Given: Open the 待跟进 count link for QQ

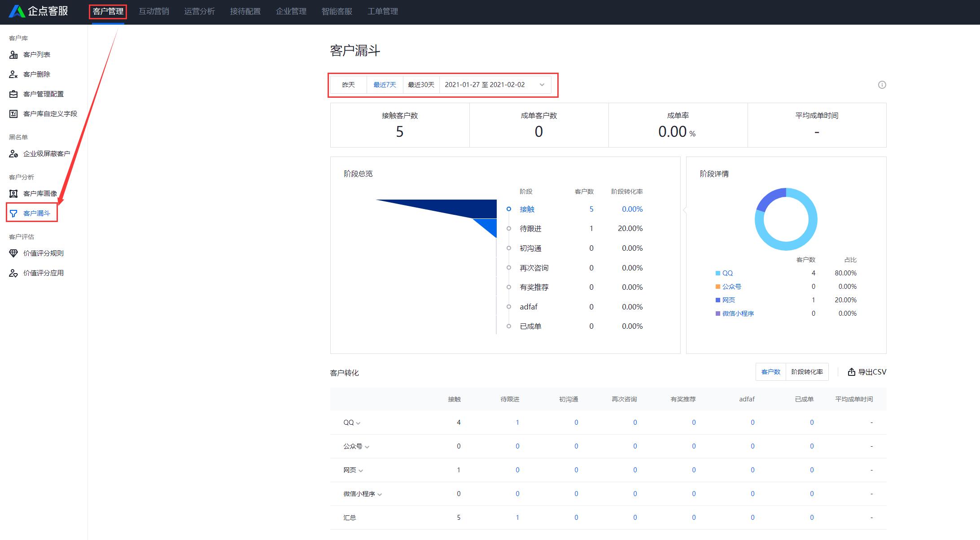Looking at the screenshot, I should [x=517, y=422].
